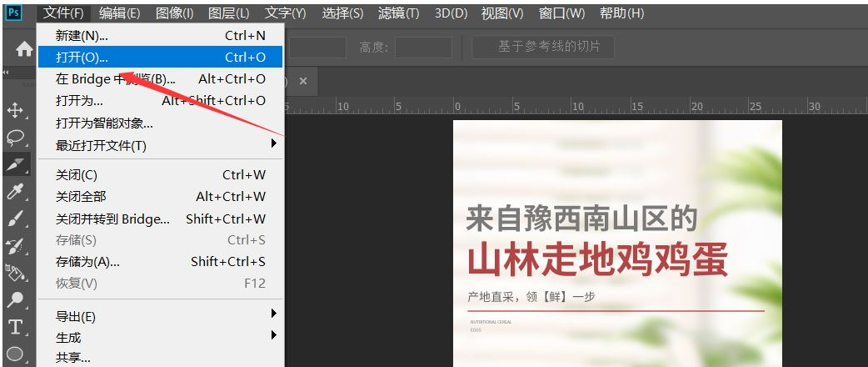Screen dimensions: 868x367
Task: Go to the Home screen icon
Action: pyautogui.click(x=24, y=49)
